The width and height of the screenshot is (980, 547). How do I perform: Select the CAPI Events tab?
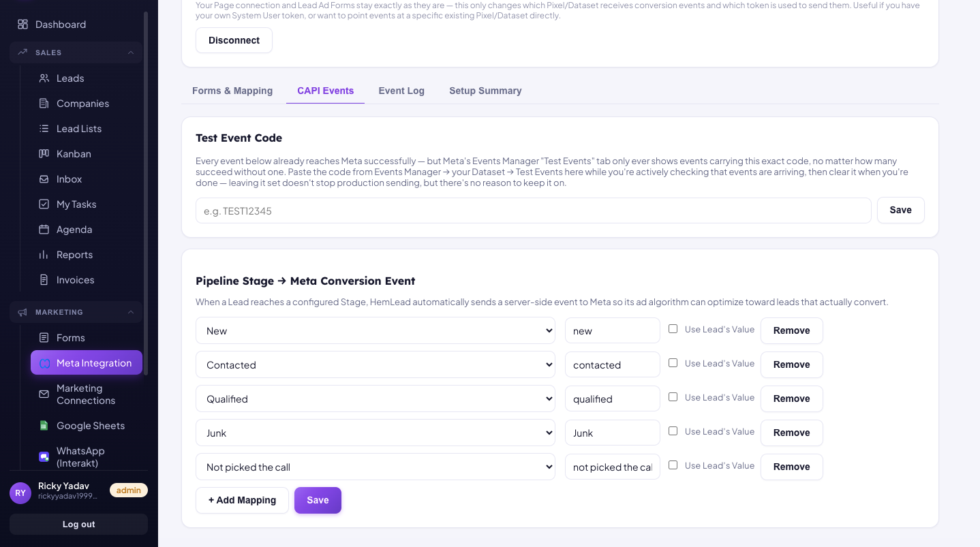click(326, 91)
